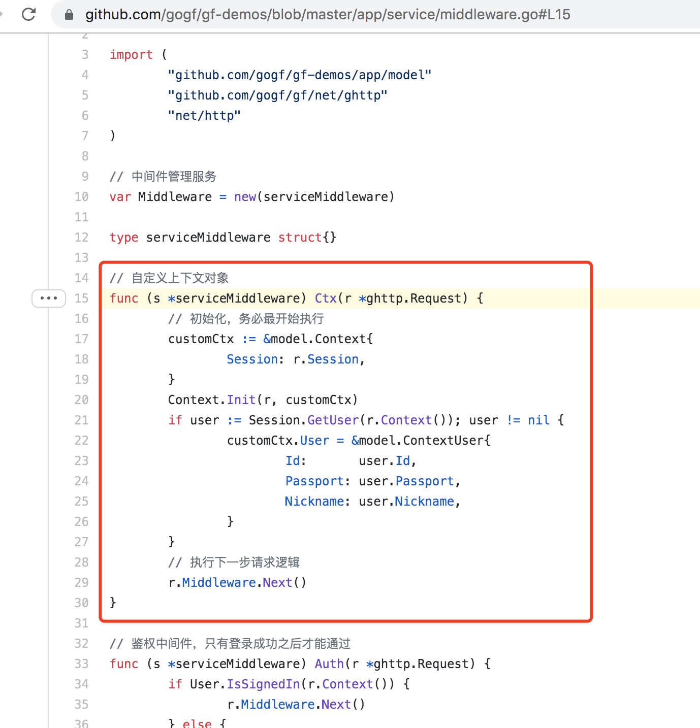Open the line 15 ellipsis options menu
Viewport: 700px width, 728px height.
point(48,299)
